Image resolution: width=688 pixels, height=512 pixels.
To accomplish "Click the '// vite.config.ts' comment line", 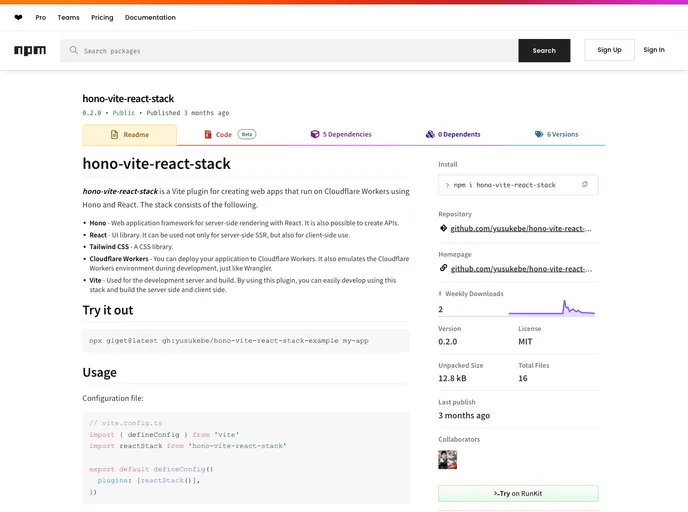I will click(x=125, y=423).
